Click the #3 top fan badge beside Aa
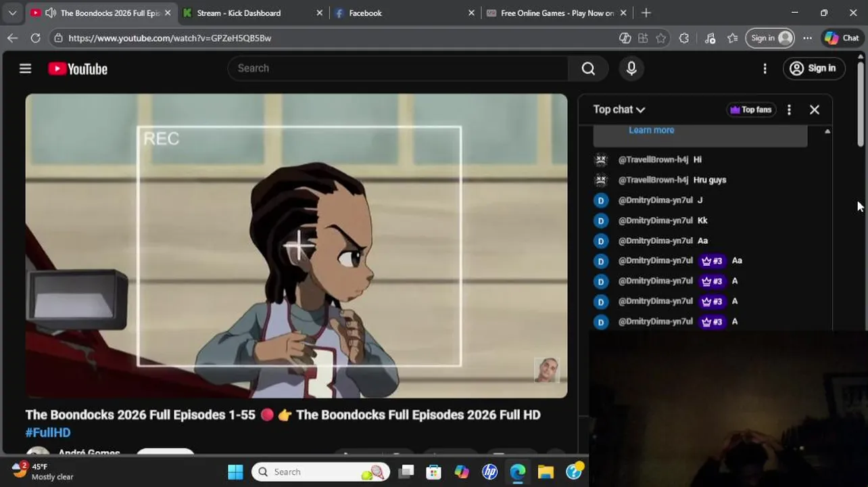Image resolution: width=868 pixels, height=487 pixels. click(x=712, y=261)
